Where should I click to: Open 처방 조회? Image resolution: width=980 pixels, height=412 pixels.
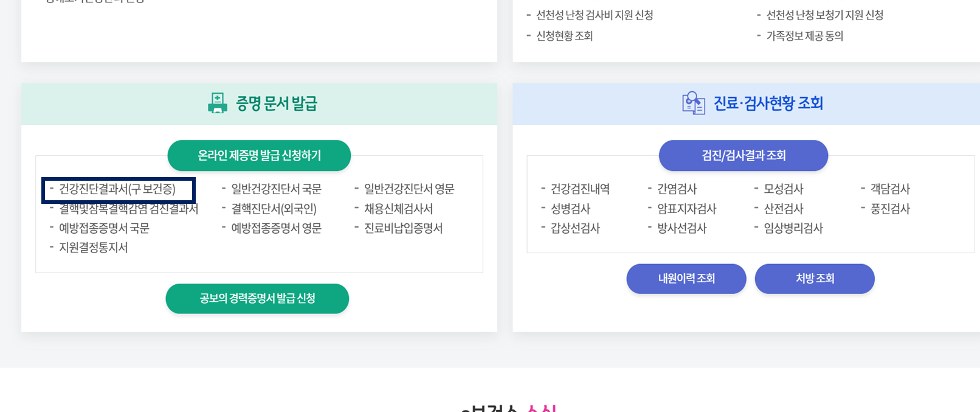point(815,279)
